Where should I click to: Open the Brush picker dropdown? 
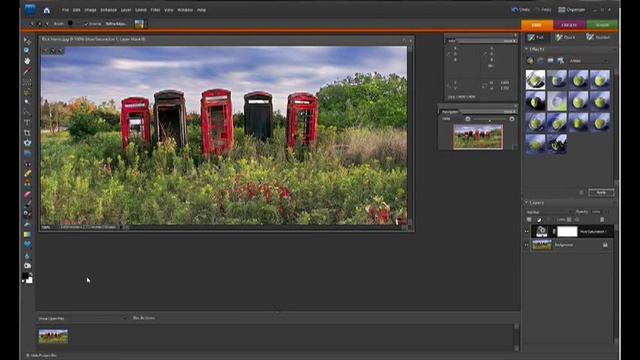70,24
